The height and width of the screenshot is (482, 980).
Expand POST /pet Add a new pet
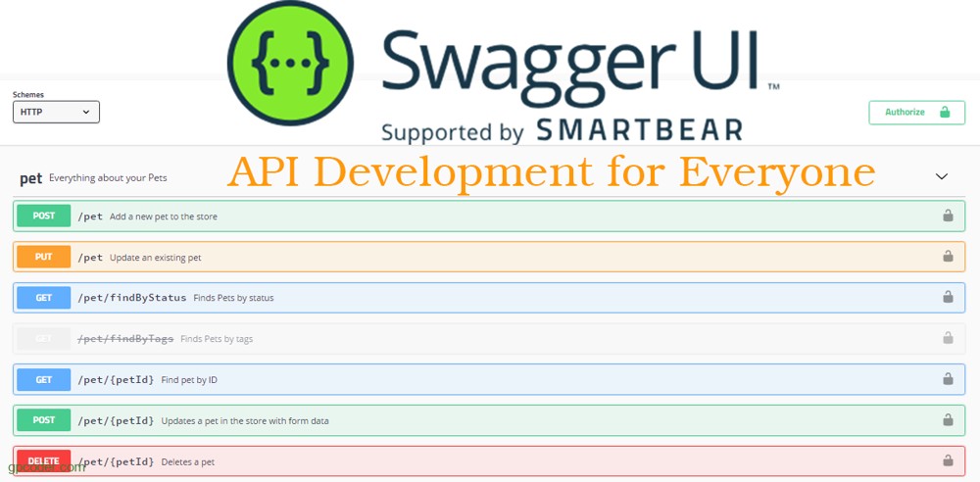489,216
